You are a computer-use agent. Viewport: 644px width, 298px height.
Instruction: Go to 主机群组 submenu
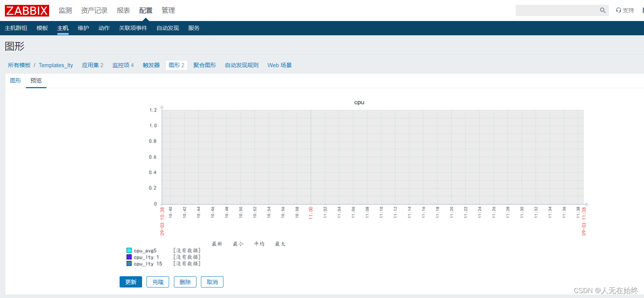(16, 28)
